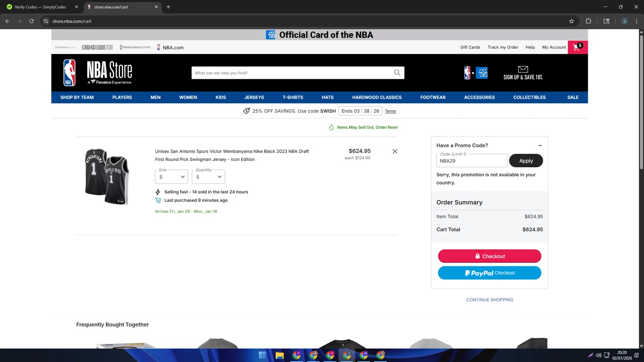Click Continue Shopping link

[x=489, y=300]
